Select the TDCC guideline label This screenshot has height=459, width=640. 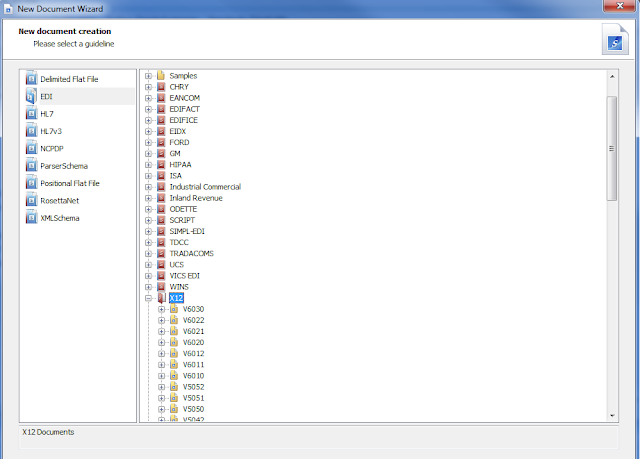coord(179,242)
